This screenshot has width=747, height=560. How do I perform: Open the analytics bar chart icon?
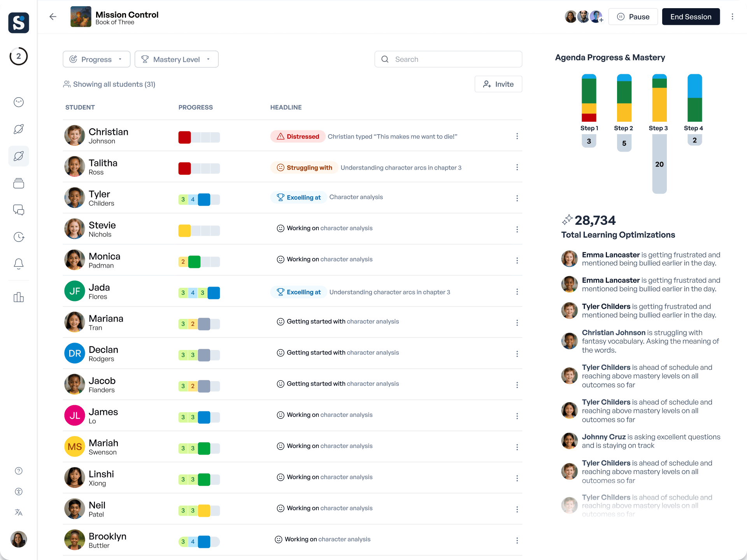coord(19,297)
